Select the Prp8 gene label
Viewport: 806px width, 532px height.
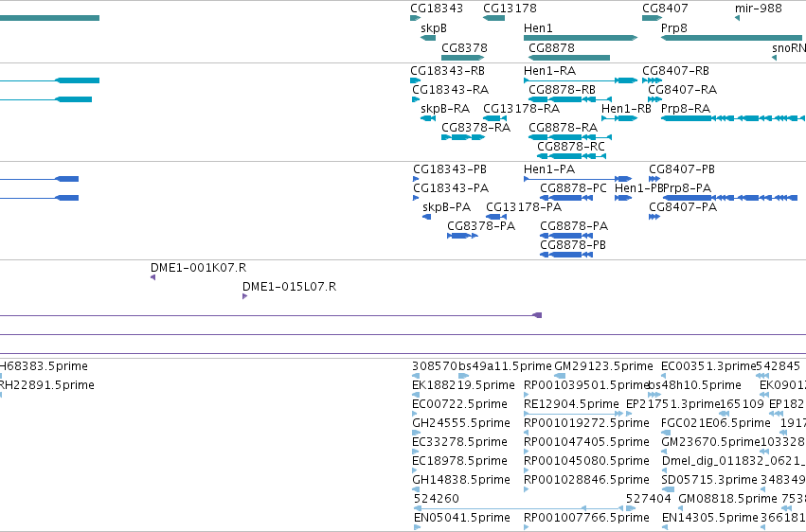(x=674, y=28)
